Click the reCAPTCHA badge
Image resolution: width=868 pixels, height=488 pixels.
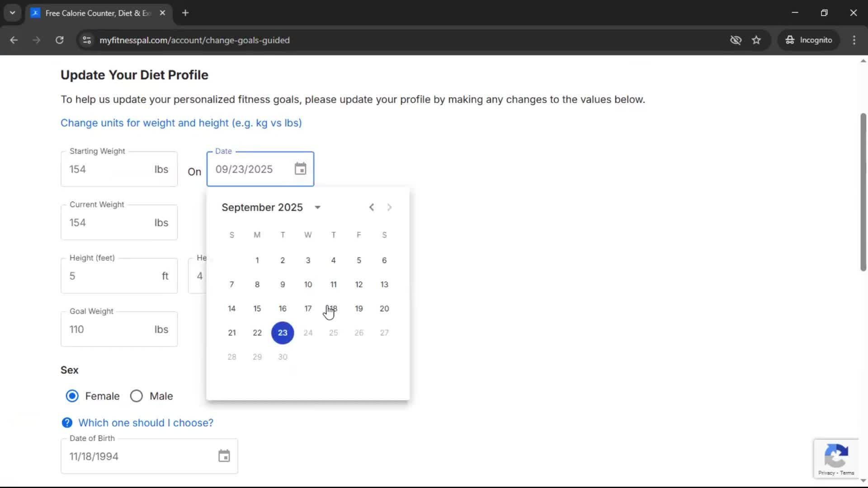pos(836,459)
